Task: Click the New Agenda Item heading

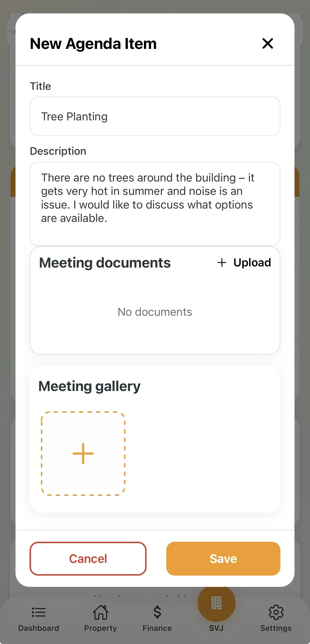Action: (x=93, y=44)
